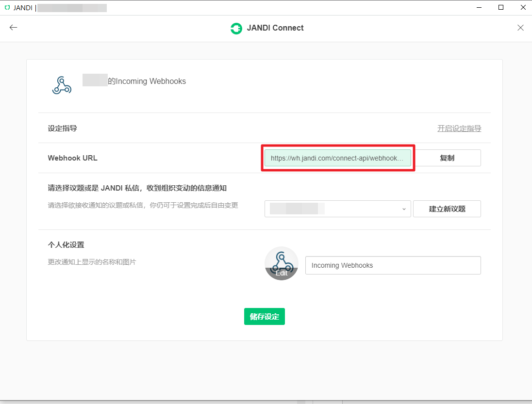Click the JANDI app icon in title bar

click(x=7, y=7)
